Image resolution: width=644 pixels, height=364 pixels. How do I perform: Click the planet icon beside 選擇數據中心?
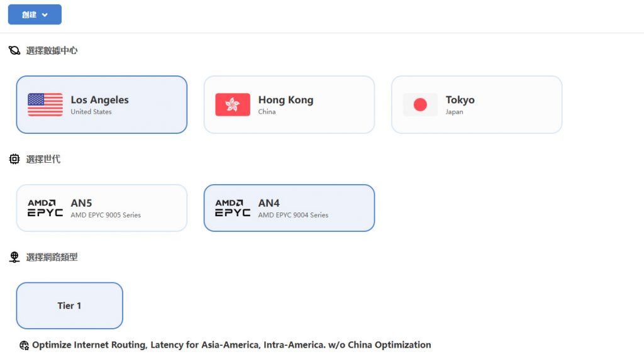(14, 50)
